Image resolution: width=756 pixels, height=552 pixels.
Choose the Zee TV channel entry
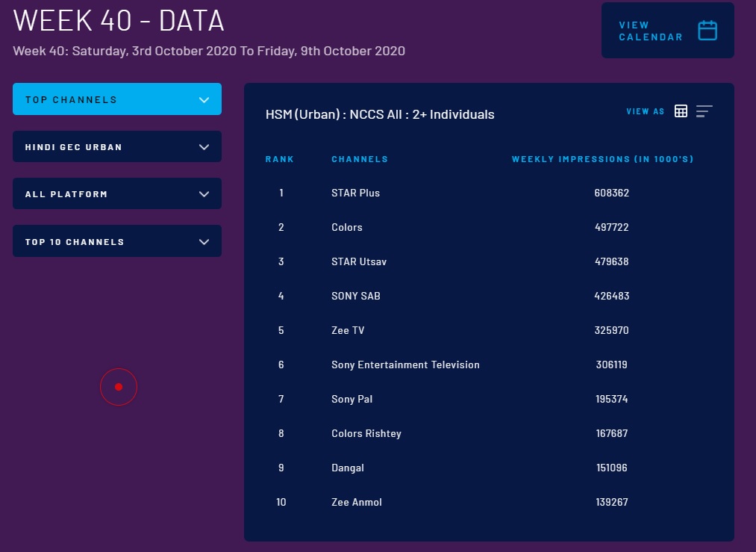tap(348, 330)
